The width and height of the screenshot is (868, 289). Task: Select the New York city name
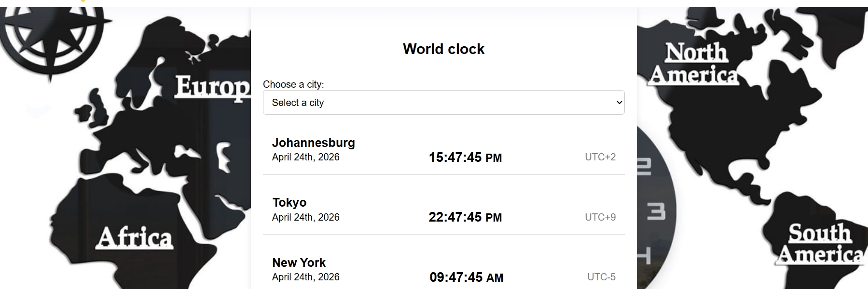point(299,263)
